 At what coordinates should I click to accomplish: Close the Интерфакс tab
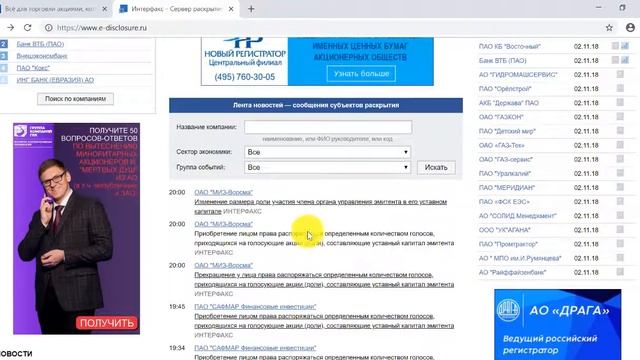(x=231, y=9)
